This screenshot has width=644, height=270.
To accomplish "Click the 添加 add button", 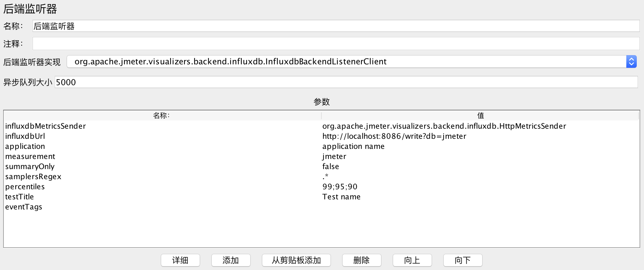I will click(x=231, y=260).
